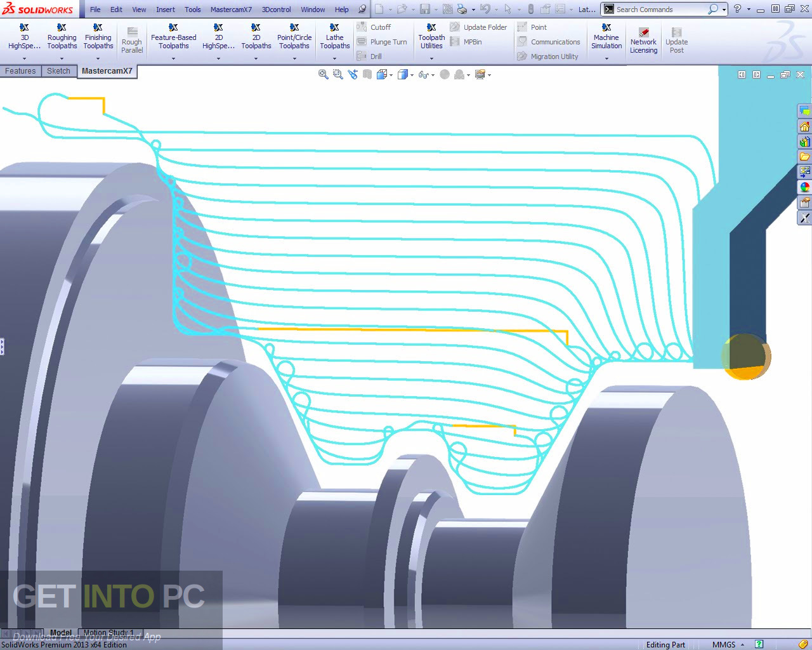Switch to the Sketch tab
This screenshot has width=812, height=650.
[58, 71]
